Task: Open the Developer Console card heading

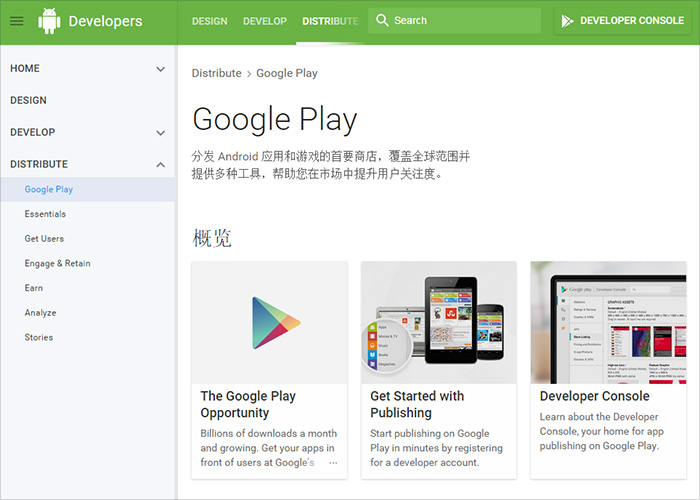Action: point(595,396)
